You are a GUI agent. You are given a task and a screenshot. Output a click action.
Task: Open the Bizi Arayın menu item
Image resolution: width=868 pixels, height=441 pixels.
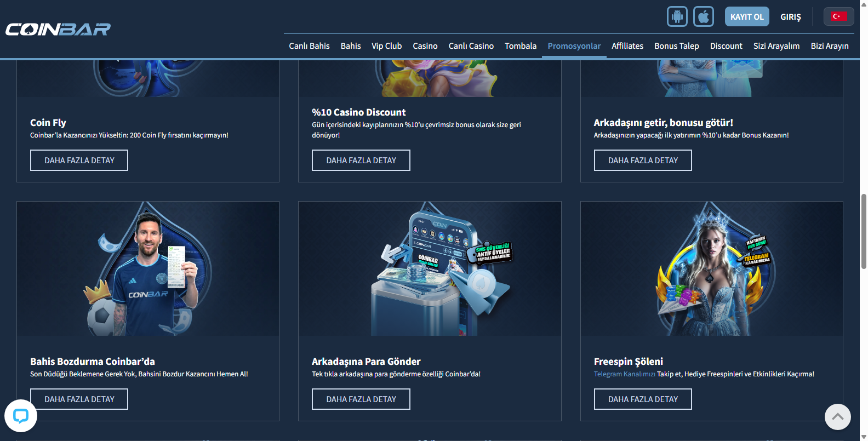[x=830, y=46]
